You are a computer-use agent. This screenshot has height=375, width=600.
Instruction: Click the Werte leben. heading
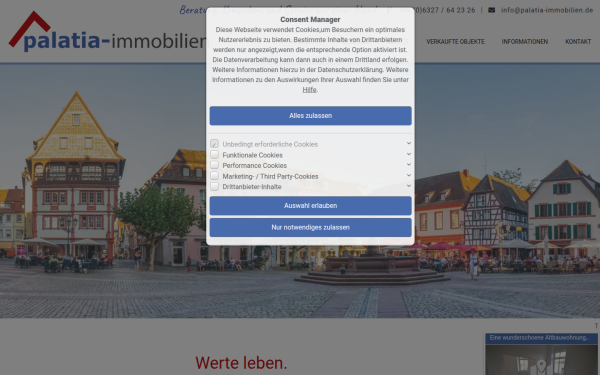point(241,363)
